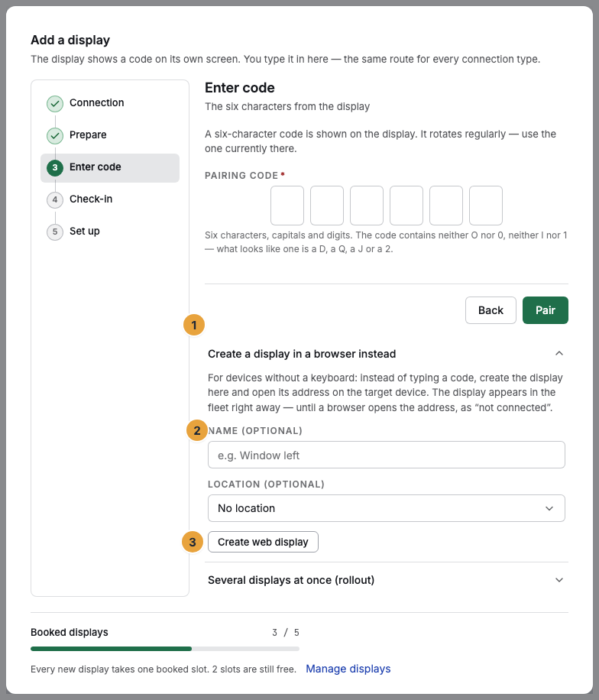Focus the second pairing code box
The width and height of the screenshot is (599, 700).
pyautogui.click(x=327, y=206)
